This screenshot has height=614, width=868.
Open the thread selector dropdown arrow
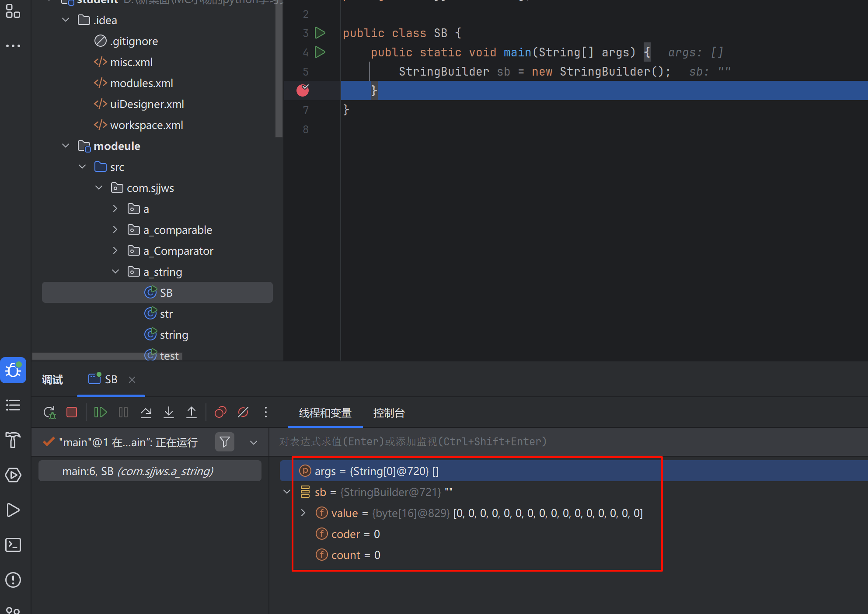tap(254, 442)
